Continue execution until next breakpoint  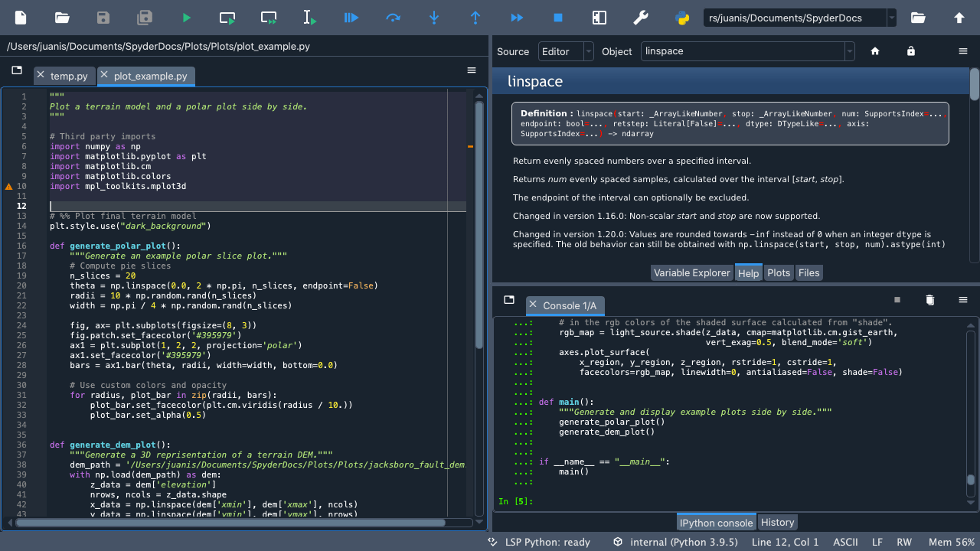pos(517,18)
